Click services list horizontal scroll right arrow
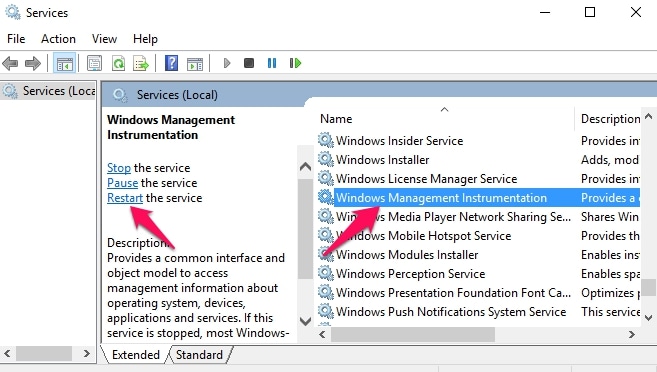657x372 pixels. (x=631, y=334)
